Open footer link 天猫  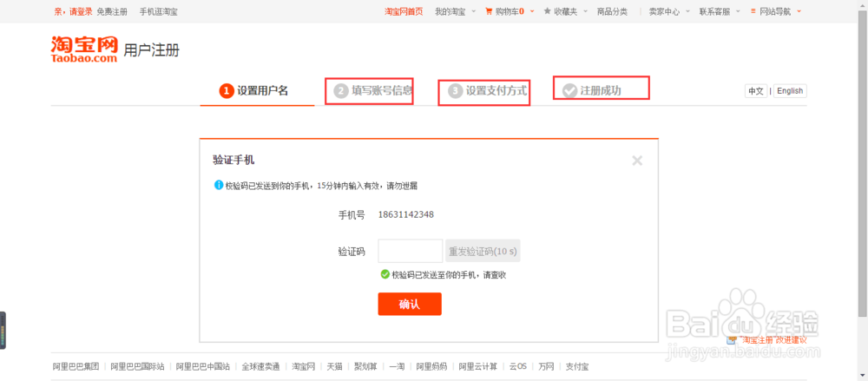click(x=334, y=366)
